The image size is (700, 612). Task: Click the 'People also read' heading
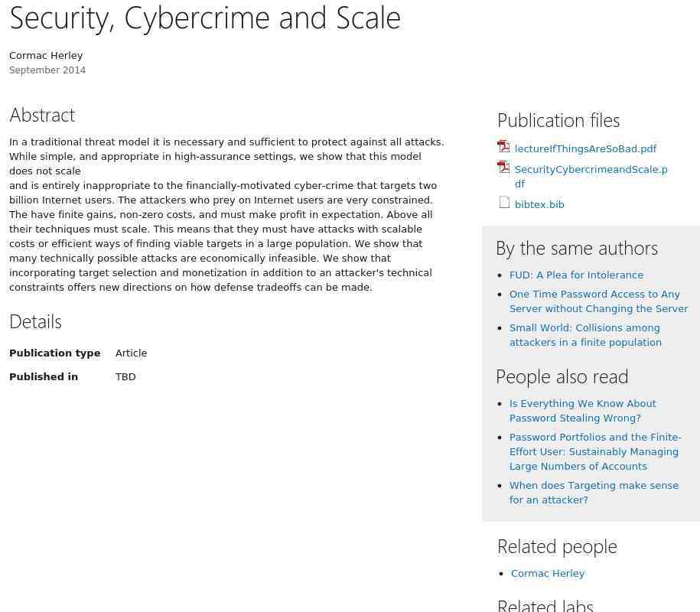tap(562, 377)
